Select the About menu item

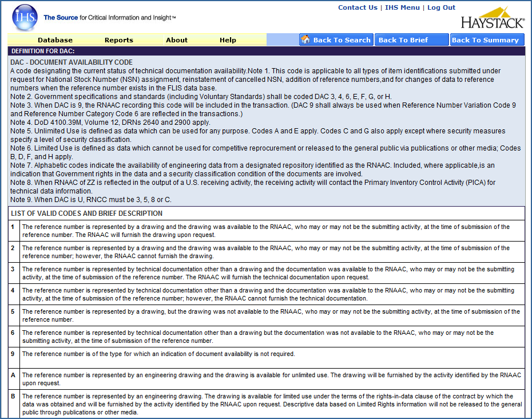click(177, 39)
